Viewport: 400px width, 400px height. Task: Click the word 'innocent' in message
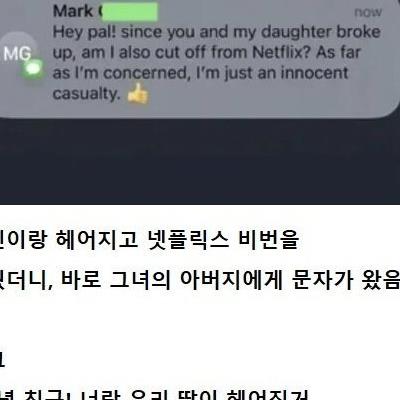pos(314,73)
